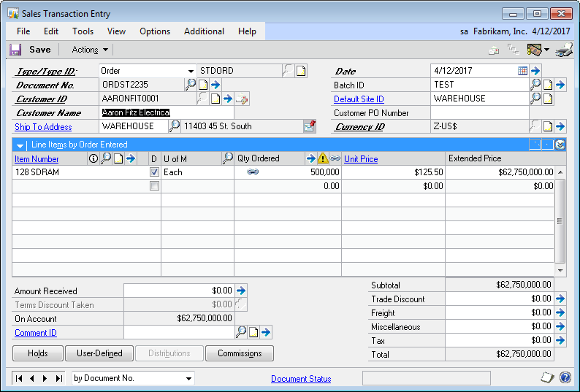Click the Trade Discount expansion arrow
Screen dimensions: 580x392
[560, 299]
